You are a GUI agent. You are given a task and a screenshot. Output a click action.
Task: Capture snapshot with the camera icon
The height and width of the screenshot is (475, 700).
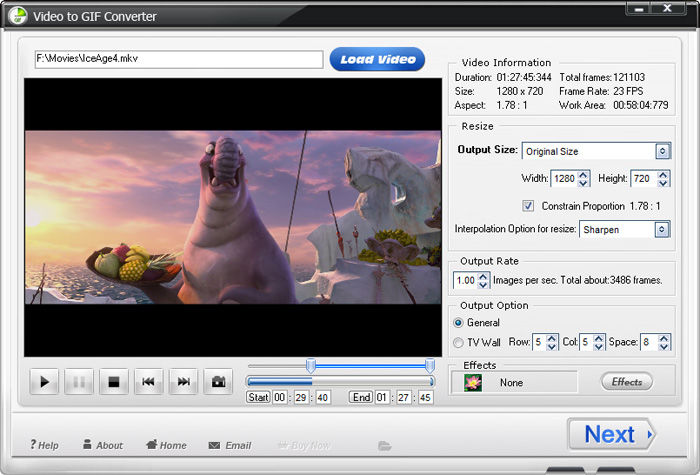point(218,382)
